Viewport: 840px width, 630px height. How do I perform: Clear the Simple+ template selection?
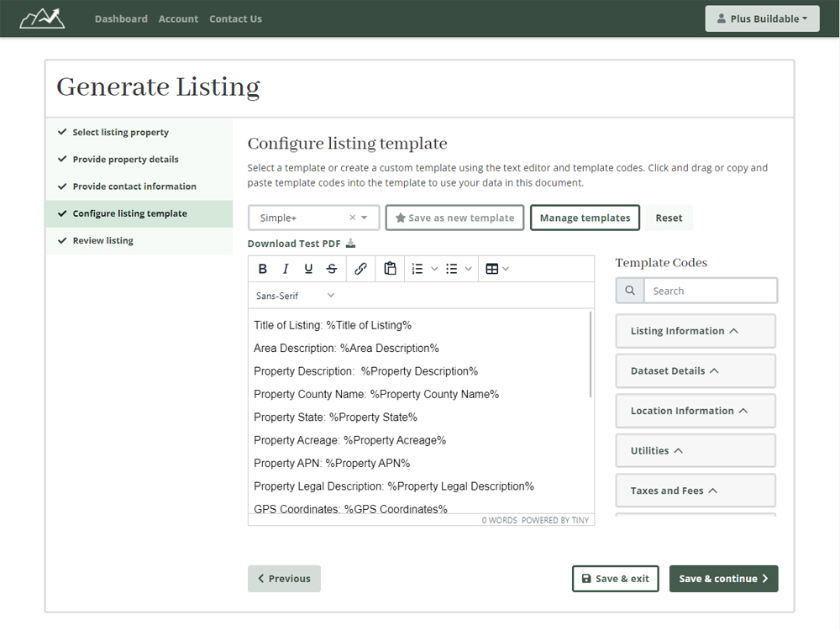coord(353,218)
